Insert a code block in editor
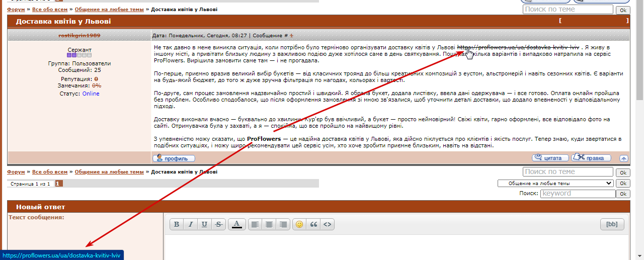The width and height of the screenshot is (644, 260). (327, 224)
